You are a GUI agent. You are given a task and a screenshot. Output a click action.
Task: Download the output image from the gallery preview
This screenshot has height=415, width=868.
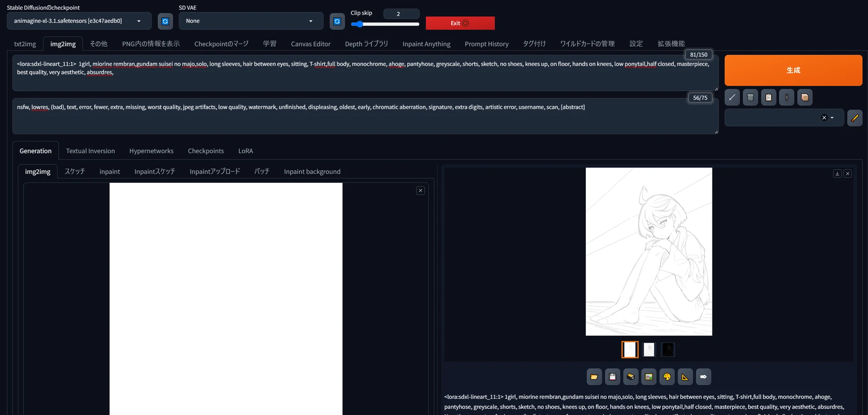point(837,173)
